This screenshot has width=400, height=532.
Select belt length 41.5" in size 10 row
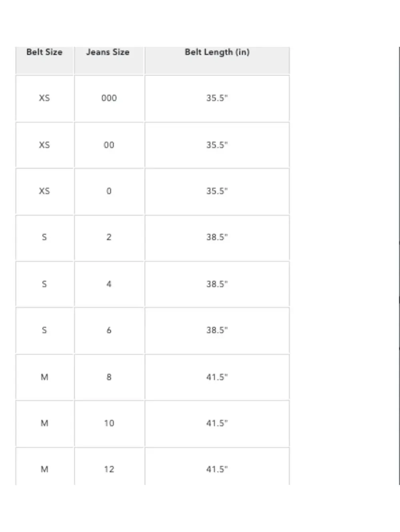[x=217, y=423]
